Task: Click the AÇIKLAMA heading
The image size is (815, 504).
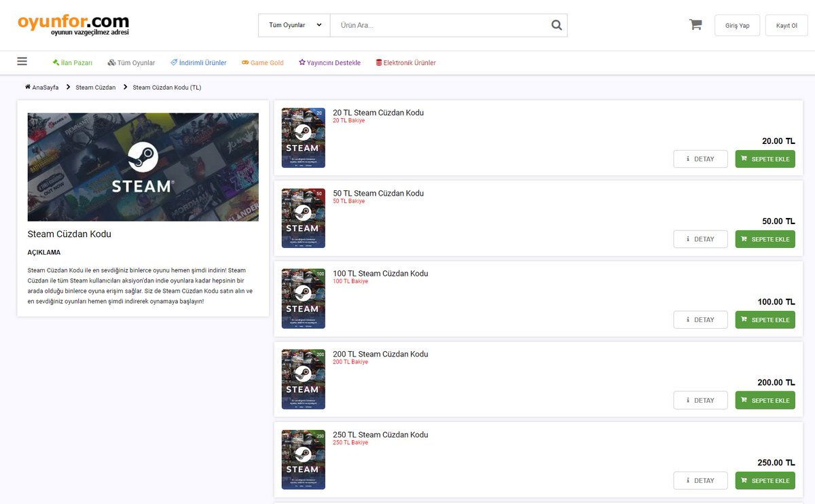Action: tap(44, 253)
